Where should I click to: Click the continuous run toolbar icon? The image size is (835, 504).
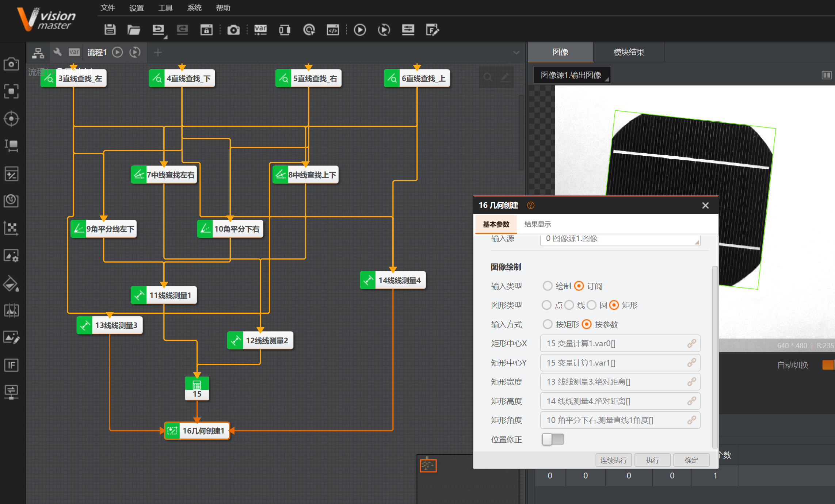[x=383, y=30]
